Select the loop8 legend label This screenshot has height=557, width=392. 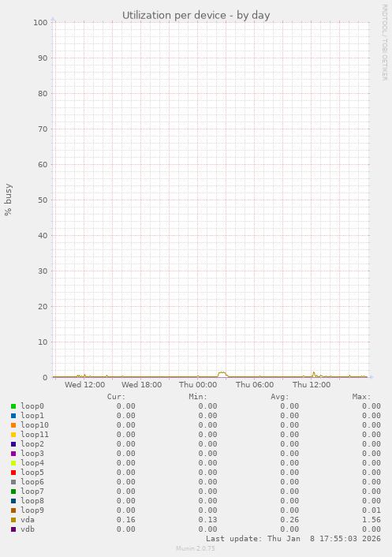tap(32, 501)
